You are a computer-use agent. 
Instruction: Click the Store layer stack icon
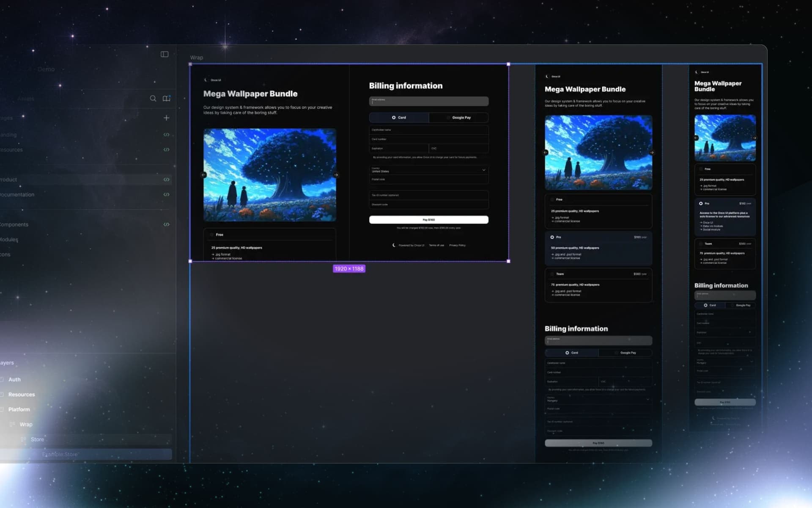point(24,439)
